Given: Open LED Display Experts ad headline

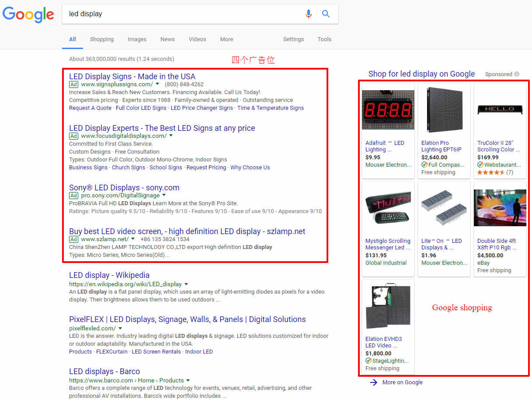Looking at the screenshot, I should click(162, 128).
